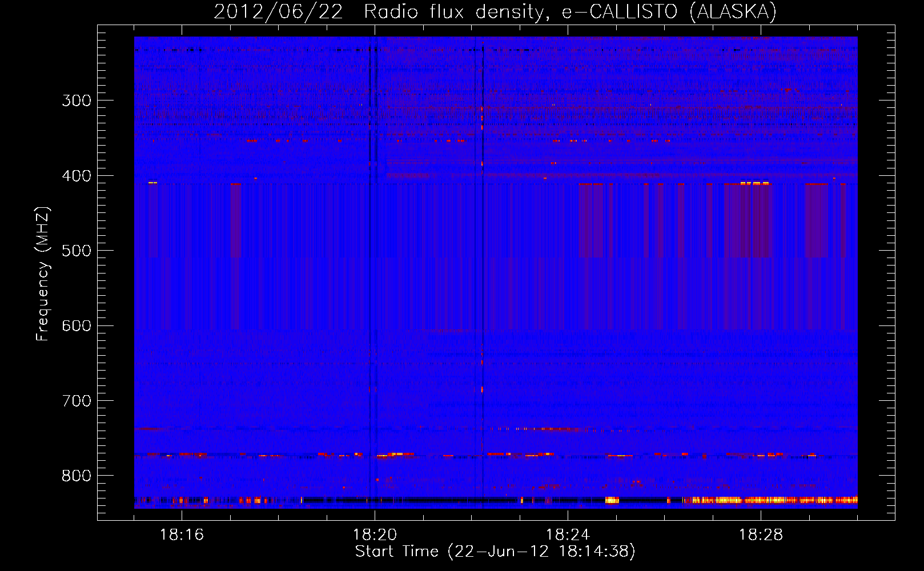The image size is (924, 571).
Task: Click the '700' frequency tick label
Action: pyautogui.click(x=77, y=401)
